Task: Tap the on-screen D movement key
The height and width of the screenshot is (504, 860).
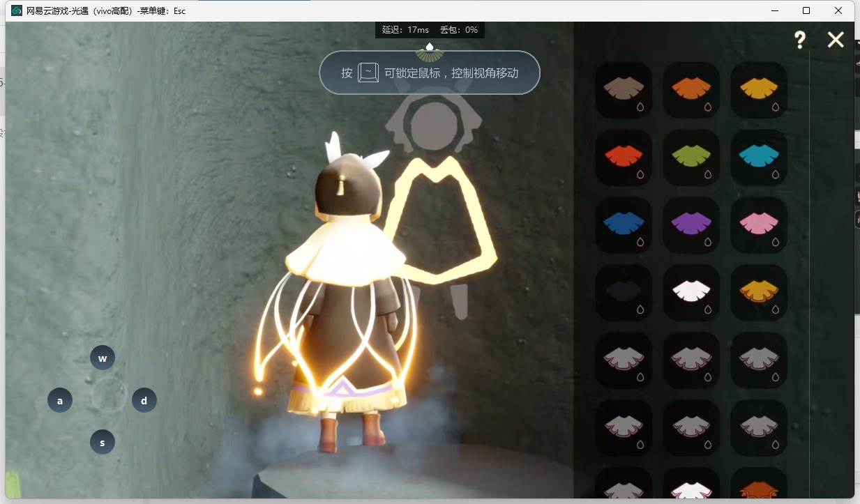Action: (x=144, y=400)
